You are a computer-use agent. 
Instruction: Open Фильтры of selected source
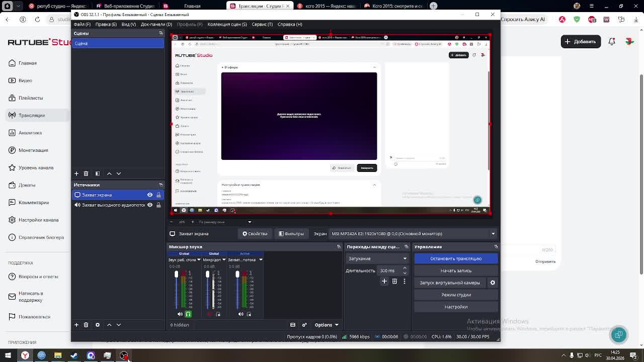(x=291, y=234)
